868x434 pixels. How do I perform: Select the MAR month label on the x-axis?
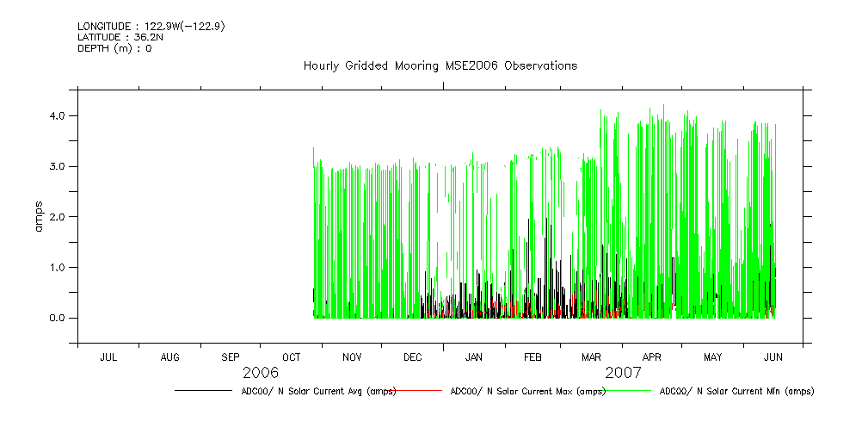591,356
